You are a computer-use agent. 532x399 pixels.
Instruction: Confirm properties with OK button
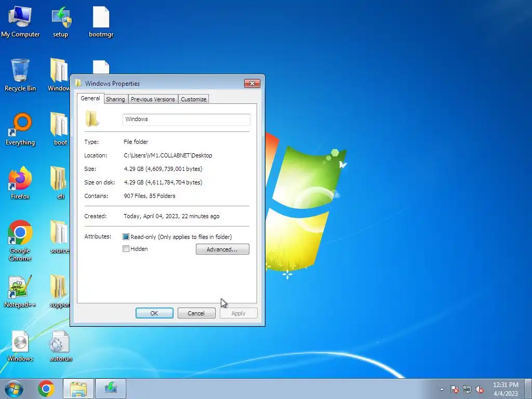point(154,313)
